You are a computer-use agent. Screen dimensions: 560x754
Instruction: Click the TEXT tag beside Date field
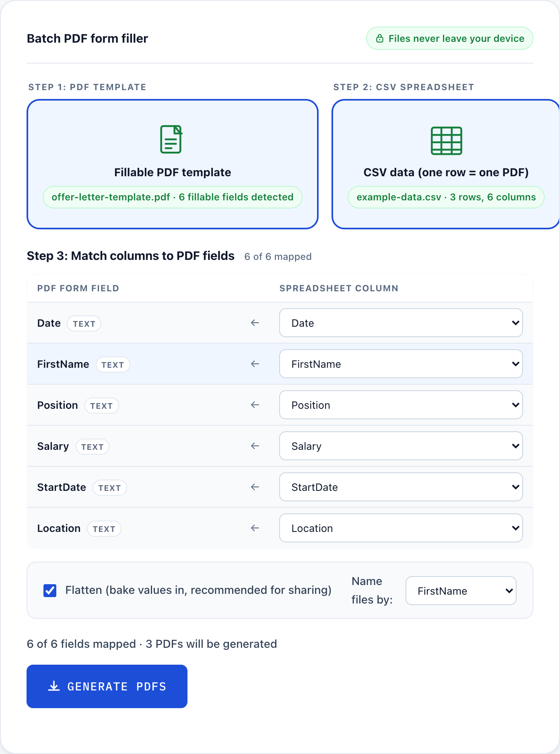(84, 323)
